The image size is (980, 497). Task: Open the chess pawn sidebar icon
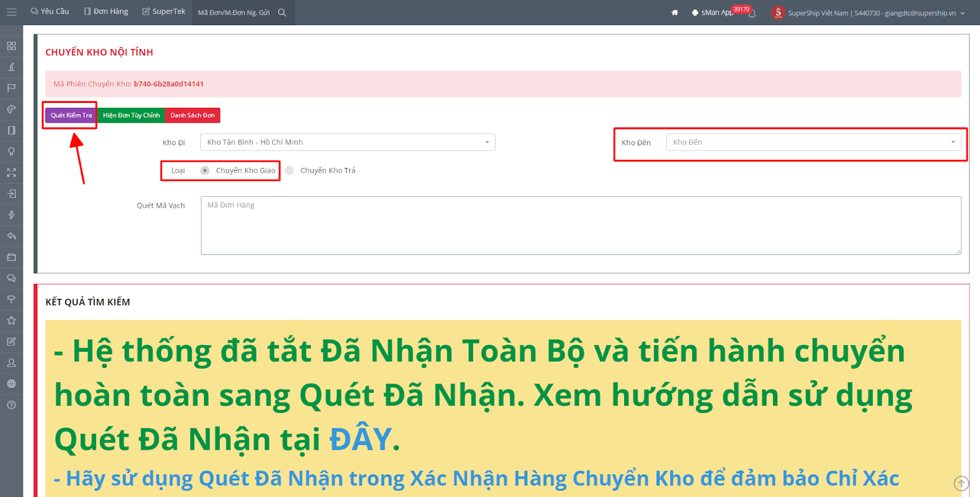point(11,67)
